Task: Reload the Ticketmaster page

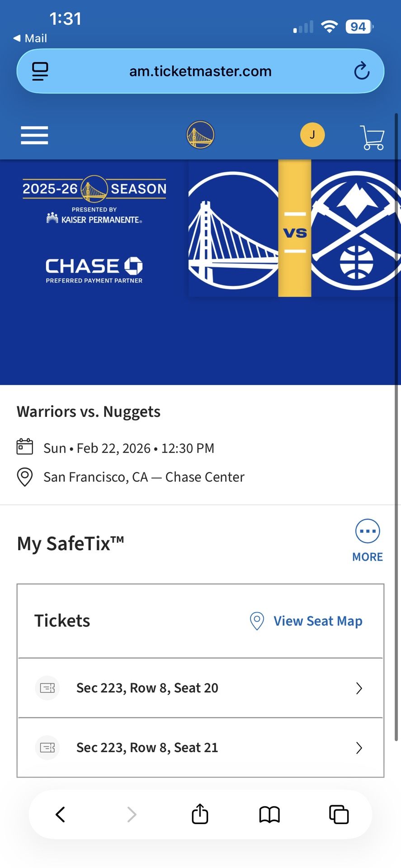Action: pyautogui.click(x=361, y=71)
